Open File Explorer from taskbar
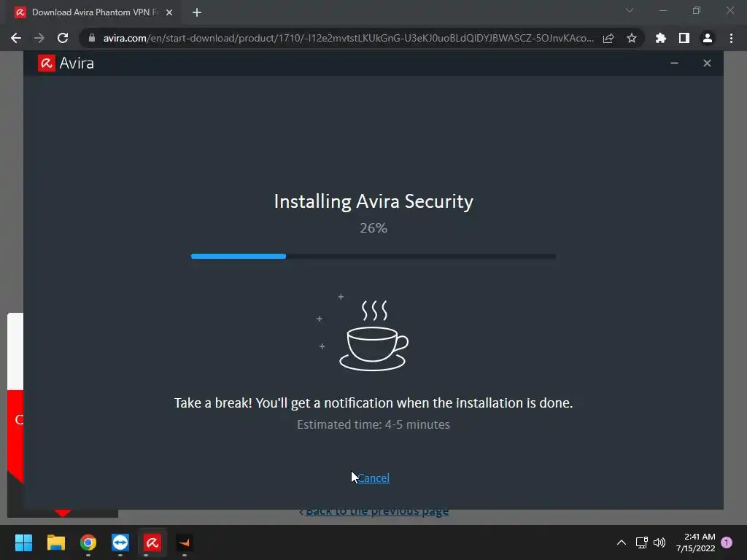 click(55, 542)
